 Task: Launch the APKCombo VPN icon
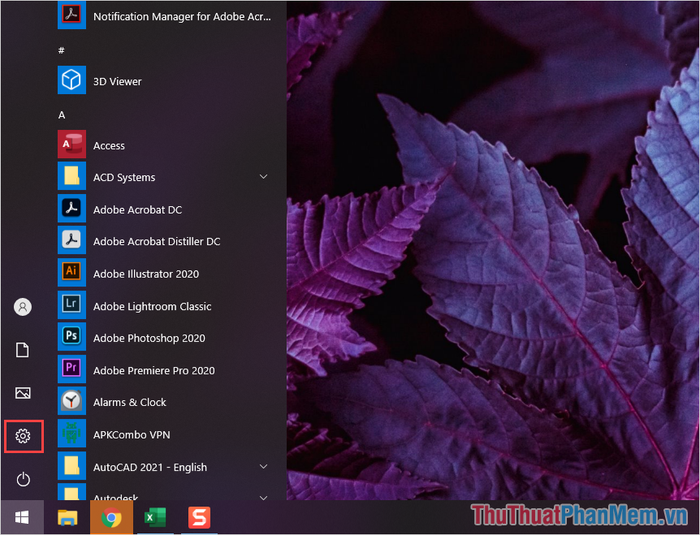71,433
